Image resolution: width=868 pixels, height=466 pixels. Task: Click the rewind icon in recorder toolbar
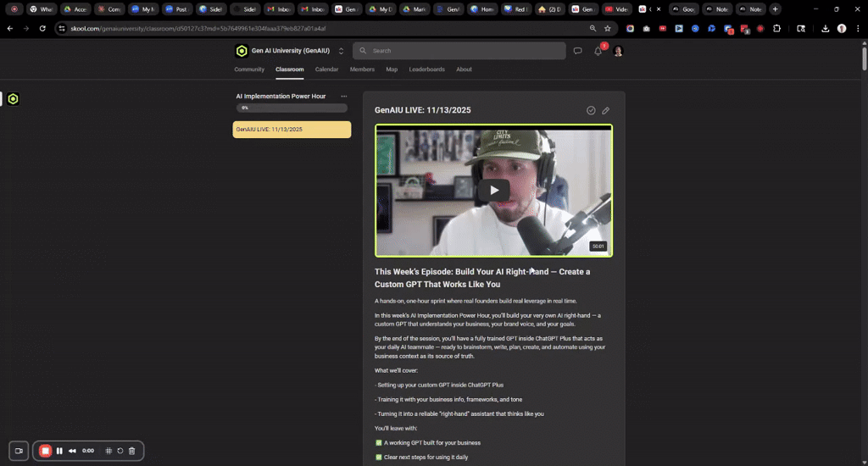[x=72, y=451]
